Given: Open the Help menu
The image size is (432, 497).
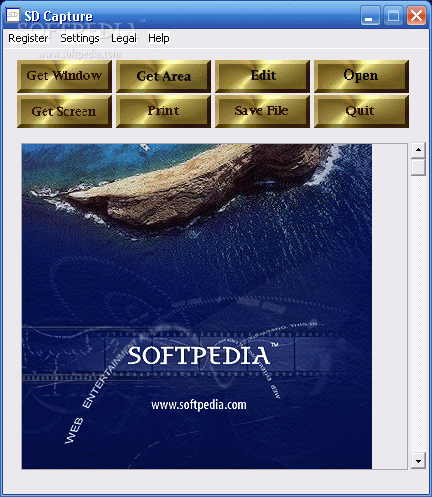Looking at the screenshot, I should (x=159, y=38).
